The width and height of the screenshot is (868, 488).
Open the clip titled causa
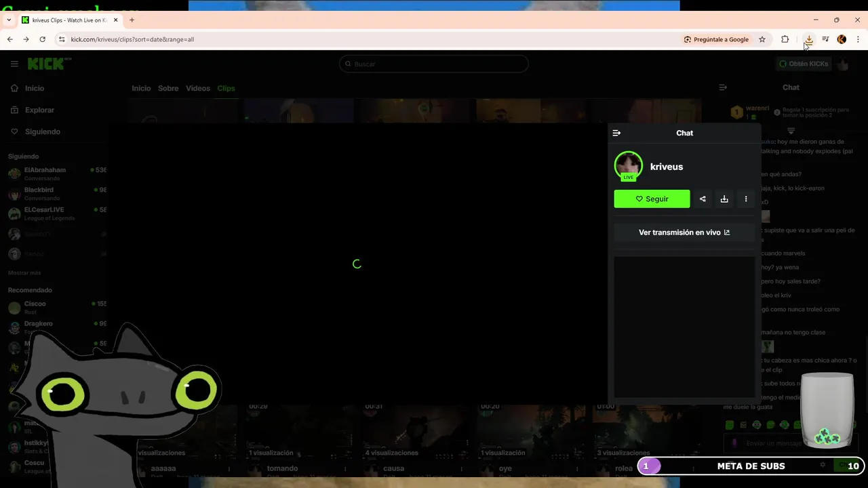393,468
